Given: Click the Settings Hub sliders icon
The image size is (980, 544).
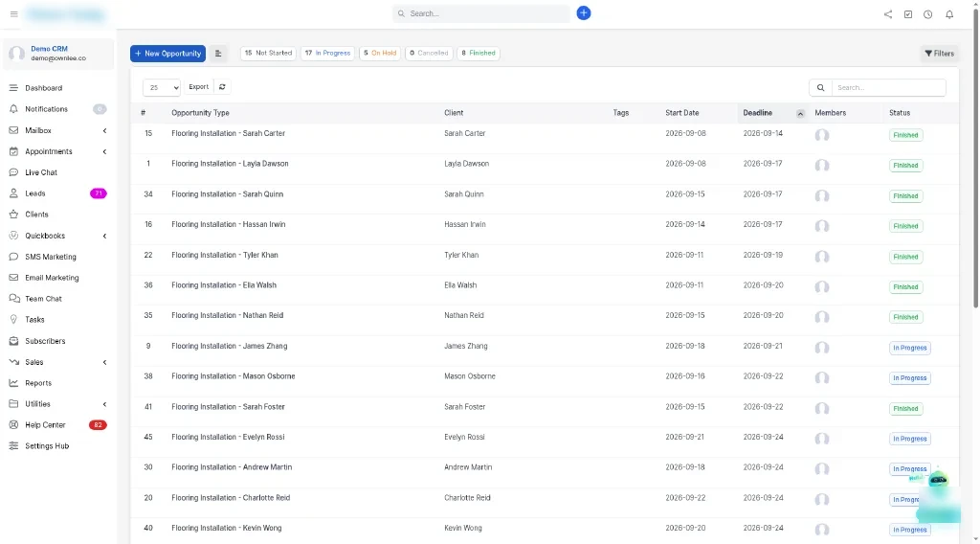Looking at the screenshot, I should point(13,445).
